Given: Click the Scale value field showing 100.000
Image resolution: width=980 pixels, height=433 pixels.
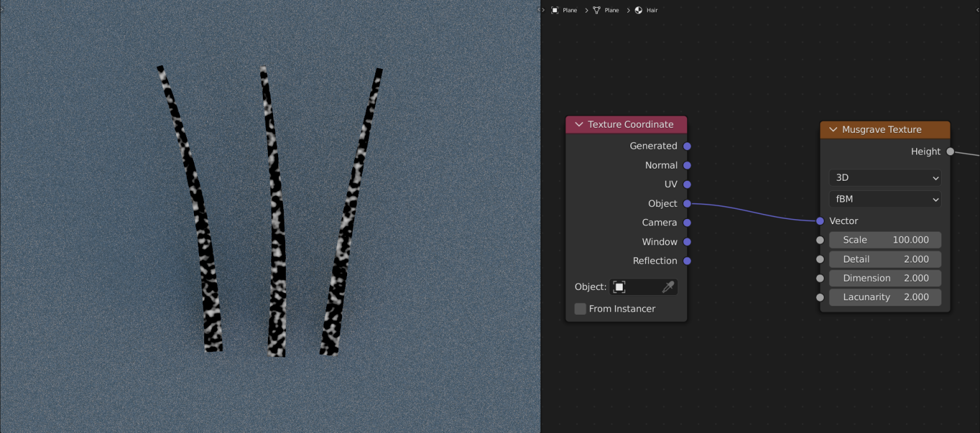Looking at the screenshot, I should pyautogui.click(x=885, y=239).
